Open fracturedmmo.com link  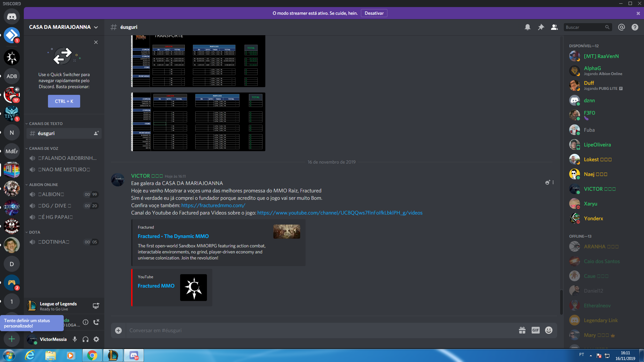pyautogui.click(x=213, y=205)
